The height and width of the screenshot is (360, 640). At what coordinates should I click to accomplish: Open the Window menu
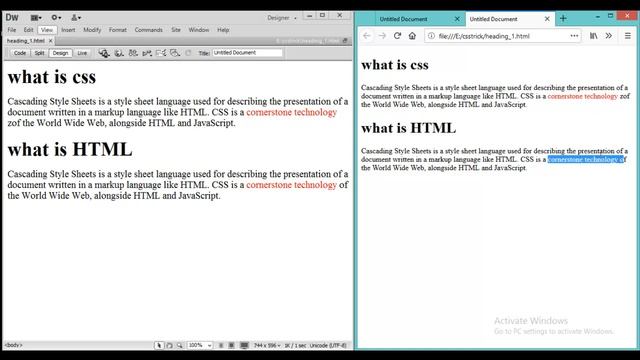[x=199, y=30]
